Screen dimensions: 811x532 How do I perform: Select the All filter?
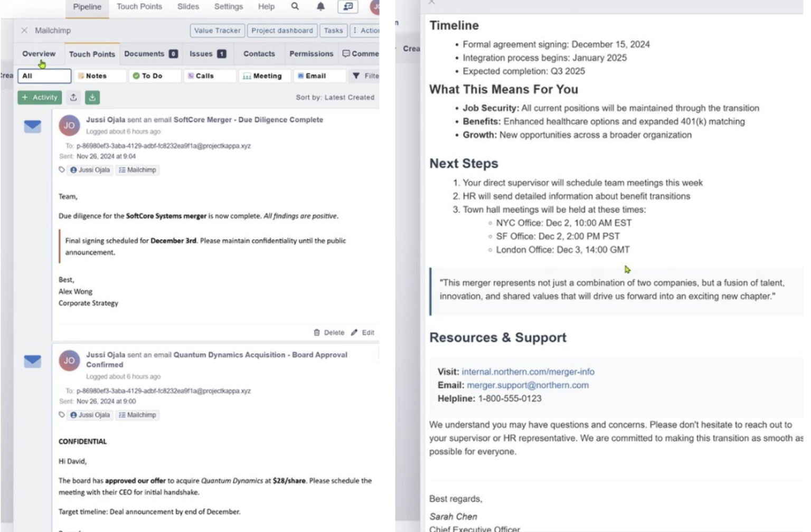pos(44,76)
